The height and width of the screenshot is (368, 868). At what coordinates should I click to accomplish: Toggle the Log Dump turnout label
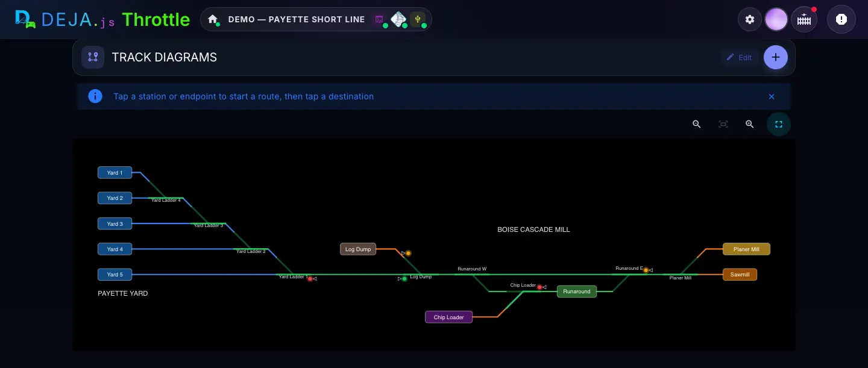pyautogui.click(x=421, y=277)
